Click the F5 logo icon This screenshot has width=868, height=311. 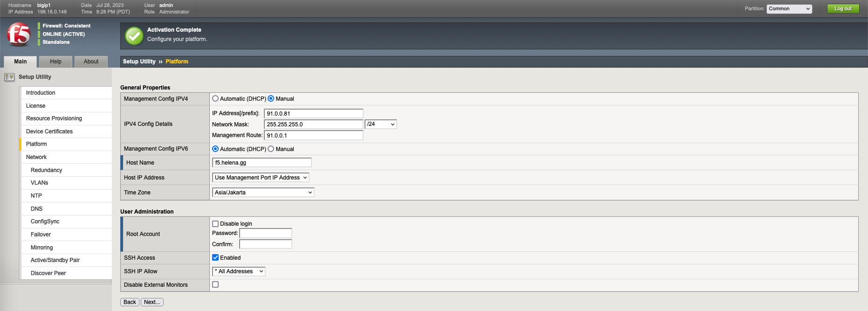(19, 35)
